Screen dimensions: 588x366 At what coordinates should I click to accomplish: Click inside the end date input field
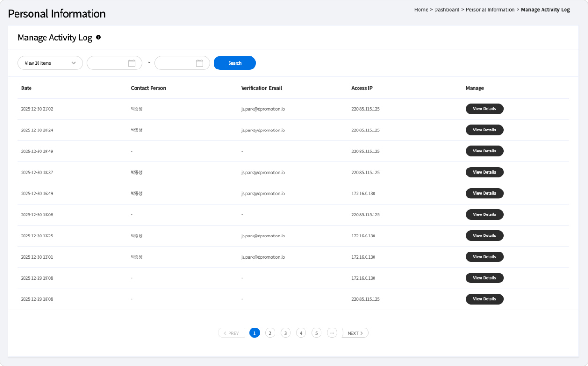pyautogui.click(x=175, y=63)
